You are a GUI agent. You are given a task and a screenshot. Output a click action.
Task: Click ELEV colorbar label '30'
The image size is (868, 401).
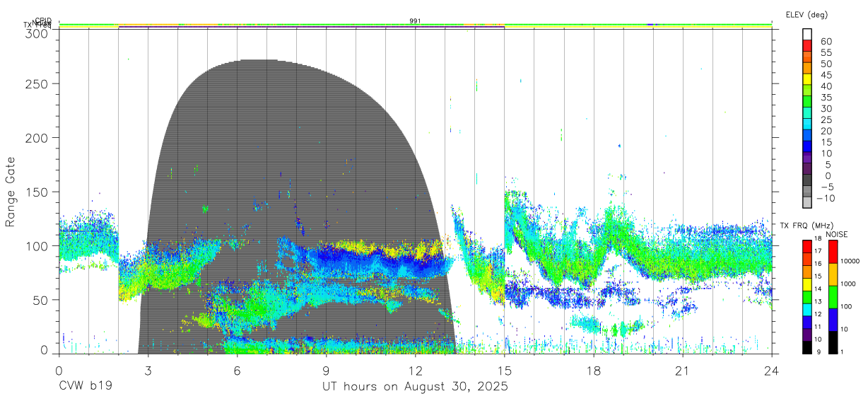[826, 108]
